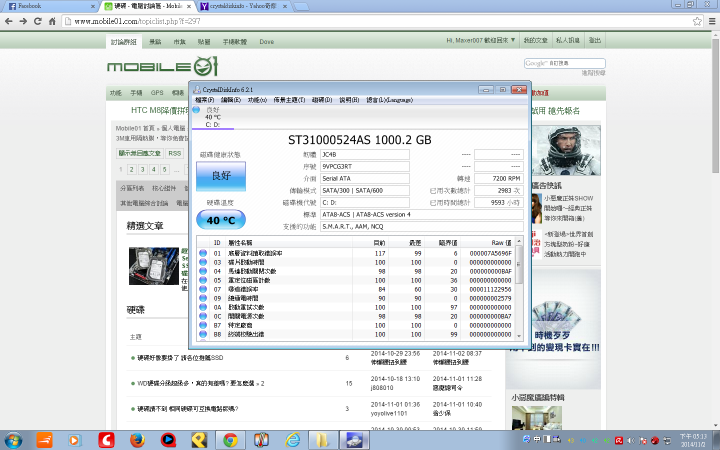Click the RSS button on Mobile01

coord(174,153)
